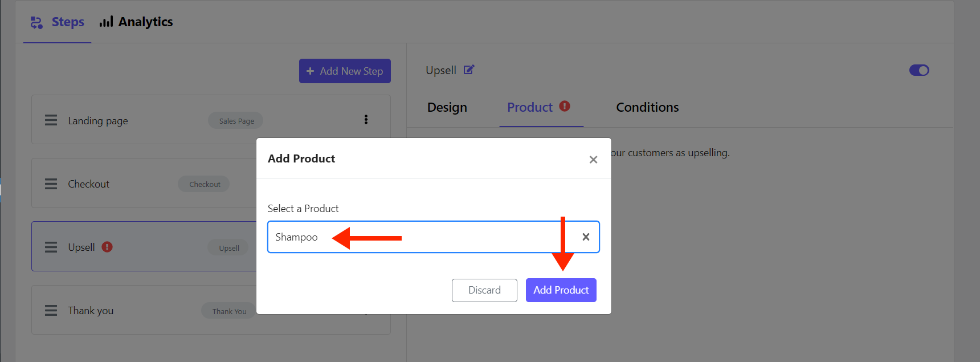Click the Discard button
Image resolution: width=980 pixels, height=362 pixels.
click(484, 290)
